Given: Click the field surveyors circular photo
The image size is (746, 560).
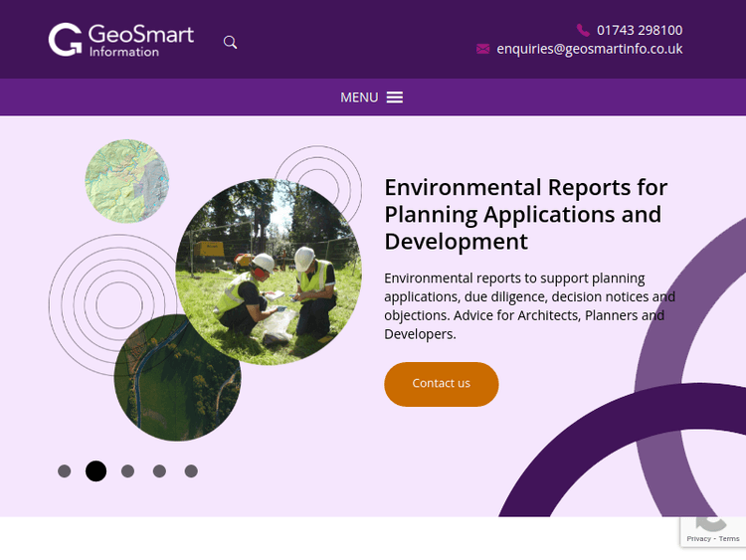Looking at the screenshot, I should (268, 272).
